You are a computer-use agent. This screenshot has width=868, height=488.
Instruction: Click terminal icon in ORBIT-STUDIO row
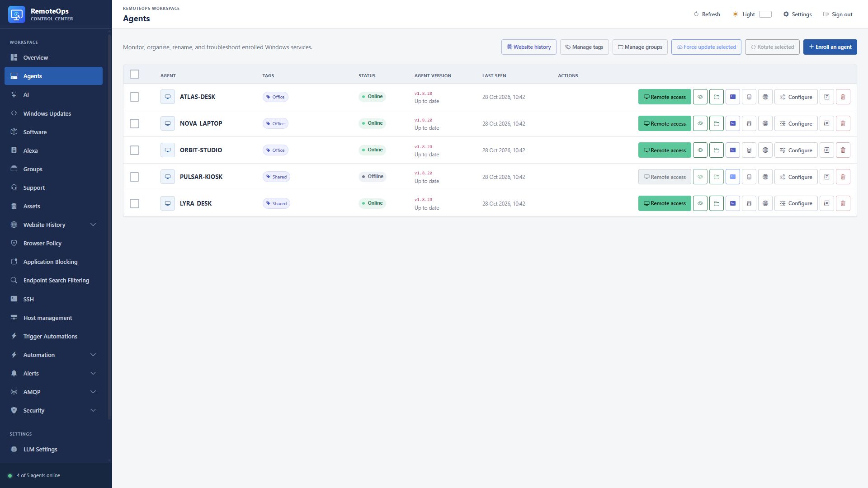pos(733,150)
